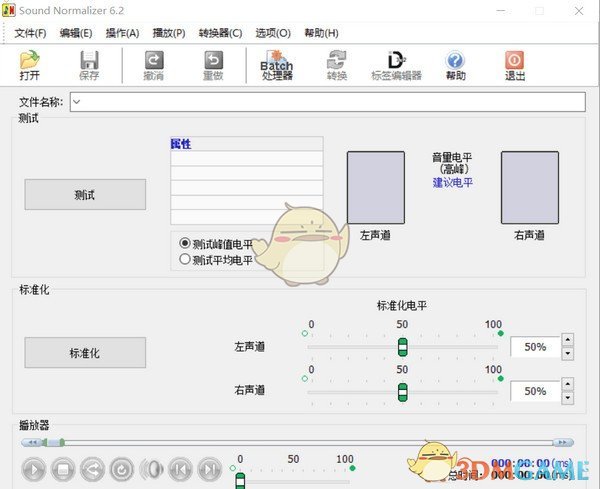The image size is (600, 489).
Task: Click the player stop button
Action: (x=63, y=469)
